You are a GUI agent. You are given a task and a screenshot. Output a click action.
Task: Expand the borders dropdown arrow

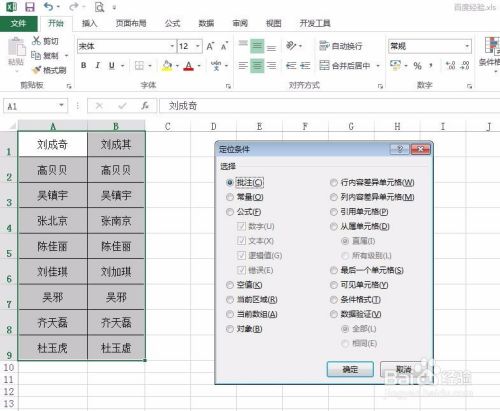click(x=150, y=66)
